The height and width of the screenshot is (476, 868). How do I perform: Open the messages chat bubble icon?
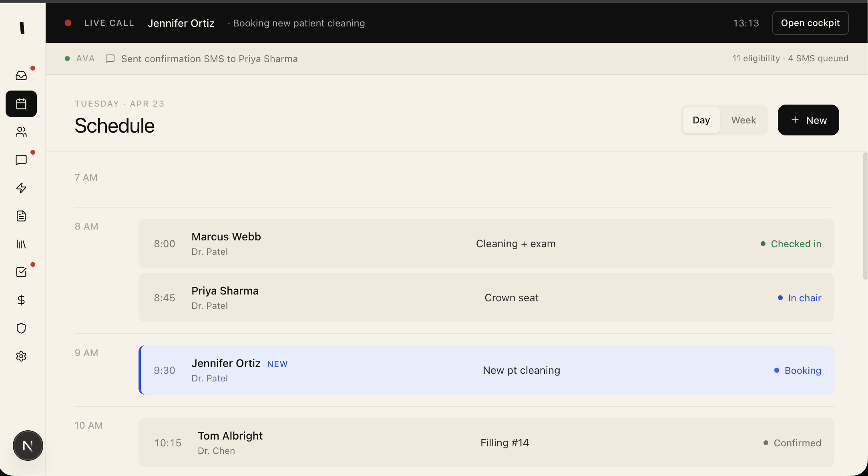click(21, 160)
